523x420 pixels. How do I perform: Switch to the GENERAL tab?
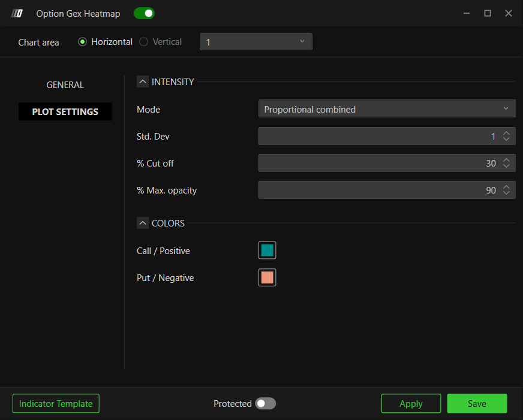tap(65, 85)
